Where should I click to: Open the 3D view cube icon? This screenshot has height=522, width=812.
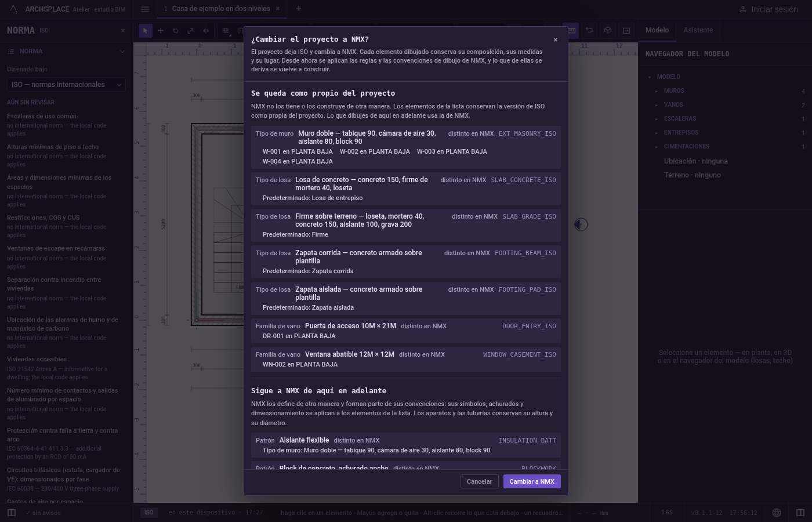tap(608, 31)
